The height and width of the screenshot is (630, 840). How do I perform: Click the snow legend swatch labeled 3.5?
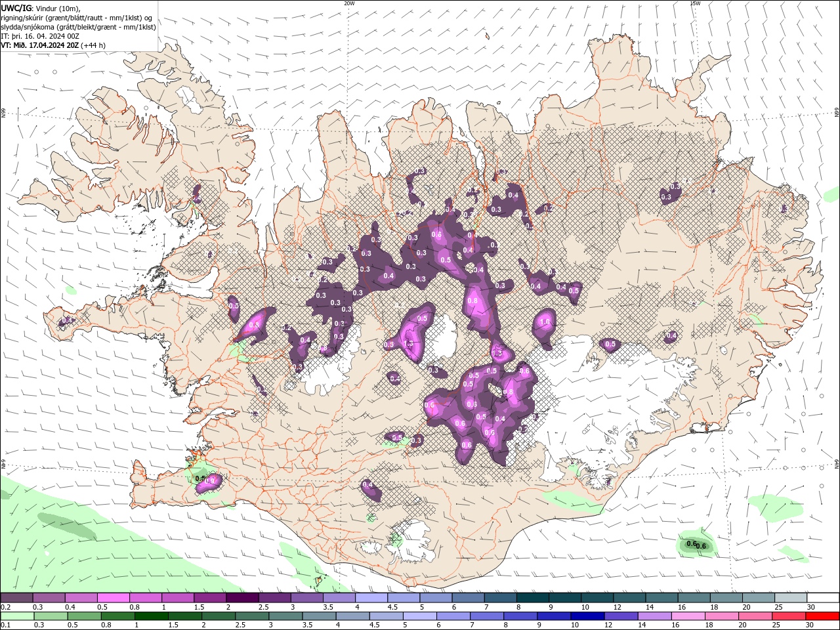339,598
